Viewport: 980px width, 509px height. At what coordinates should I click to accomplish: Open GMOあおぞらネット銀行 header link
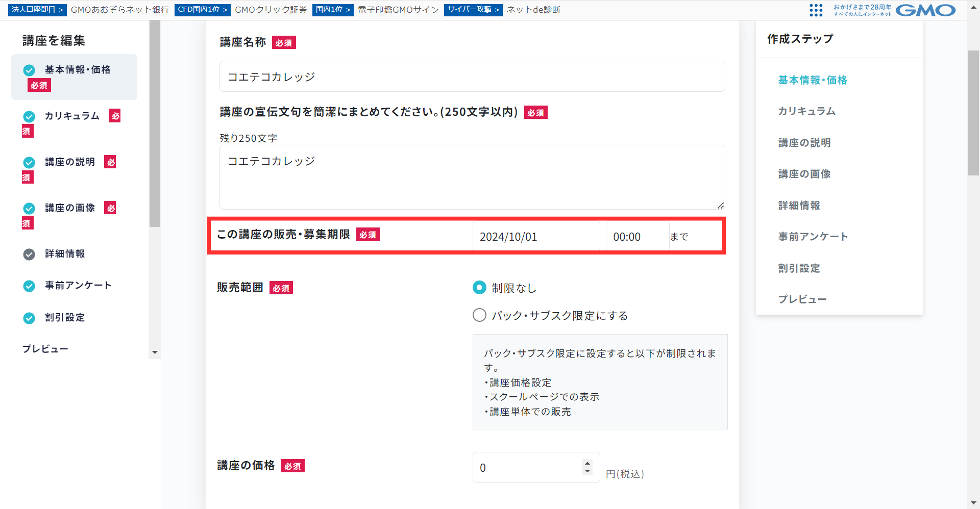pos(119,10)
